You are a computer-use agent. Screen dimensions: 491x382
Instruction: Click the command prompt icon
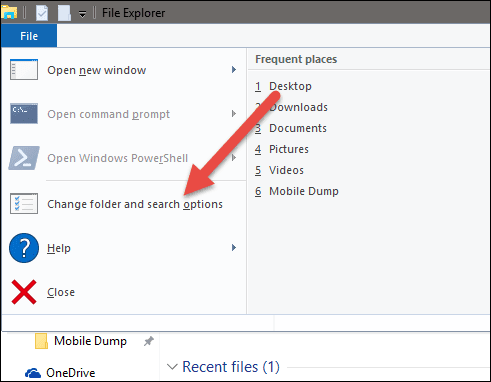click(x=24, y=113)
